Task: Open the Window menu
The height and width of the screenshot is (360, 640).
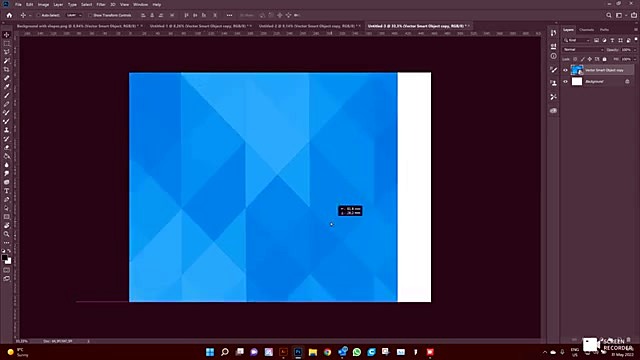Action: point(140,4)
